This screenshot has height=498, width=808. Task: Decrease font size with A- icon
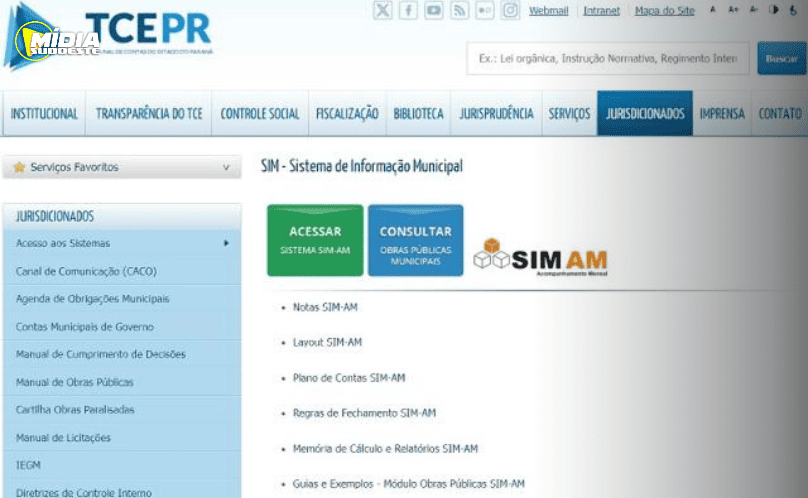[753, 9]
